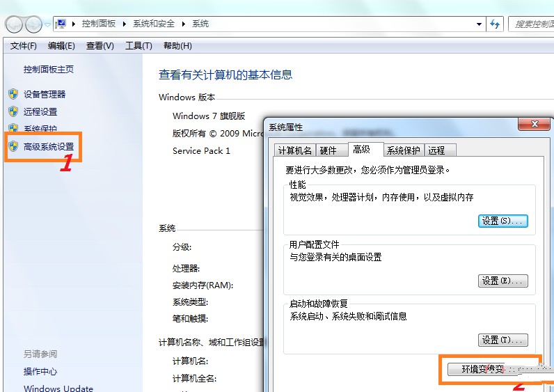Viewport: 554px width, 392px height.
Task: Open the 文件(F) menu
Action: point(24,46)
